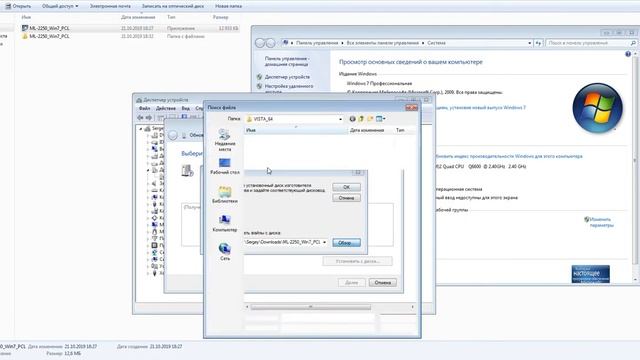Open Recent Places in file search dialog

coord(224,140)
